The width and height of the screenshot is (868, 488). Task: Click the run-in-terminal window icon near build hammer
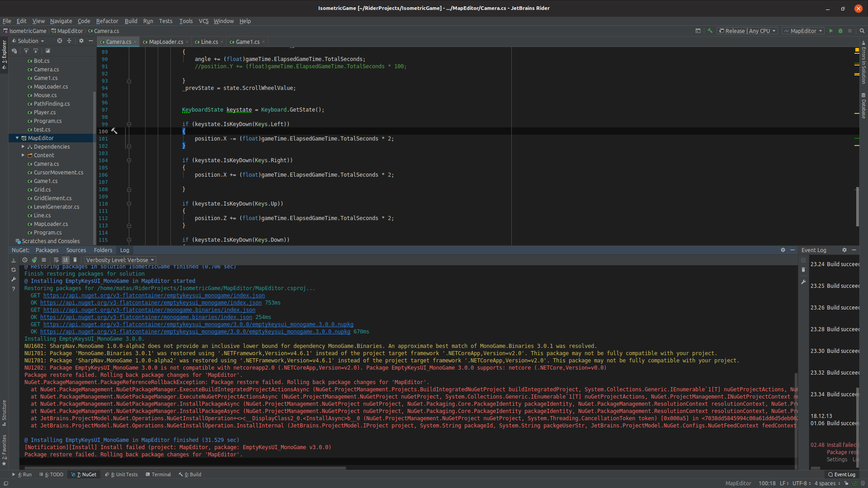coord(698,31)
